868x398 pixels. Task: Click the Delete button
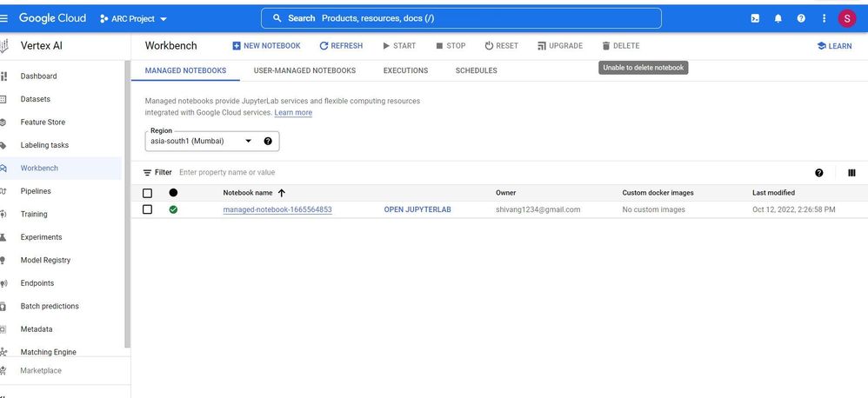620,46
